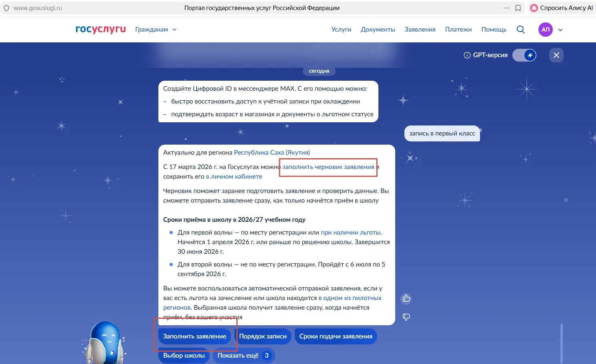
Task: Click the Спросить Алису AI button
Action: pos(562,8)
